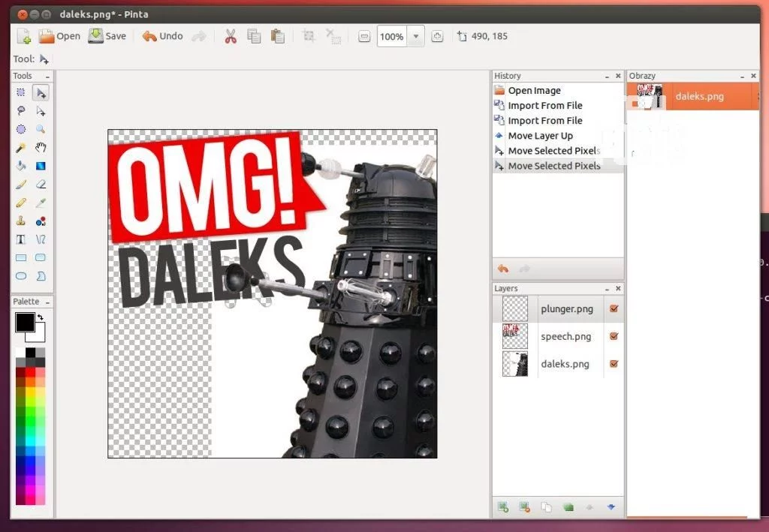This screenshot has height=532, width=769.
Task: Toggle visibility of speech.png layer
Action: pyautogui.click(x=614, y=336)
